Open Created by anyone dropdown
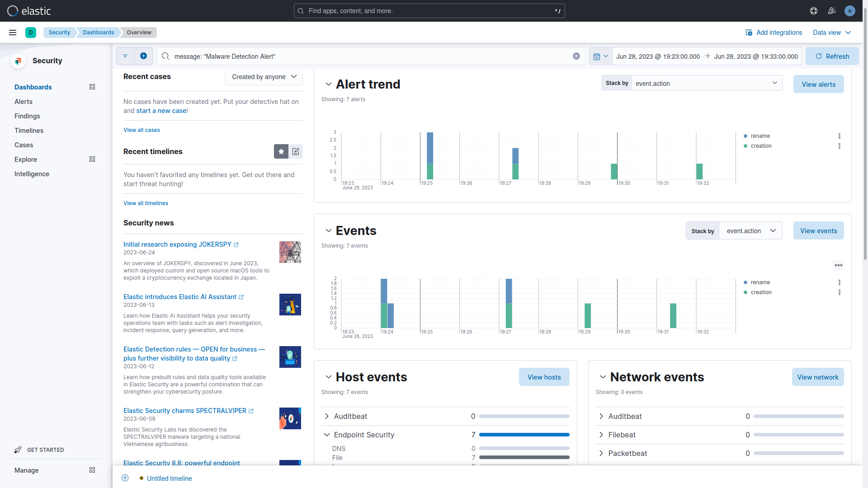The image size is (868, 488). pyautogui.click(x=264, y=77)
